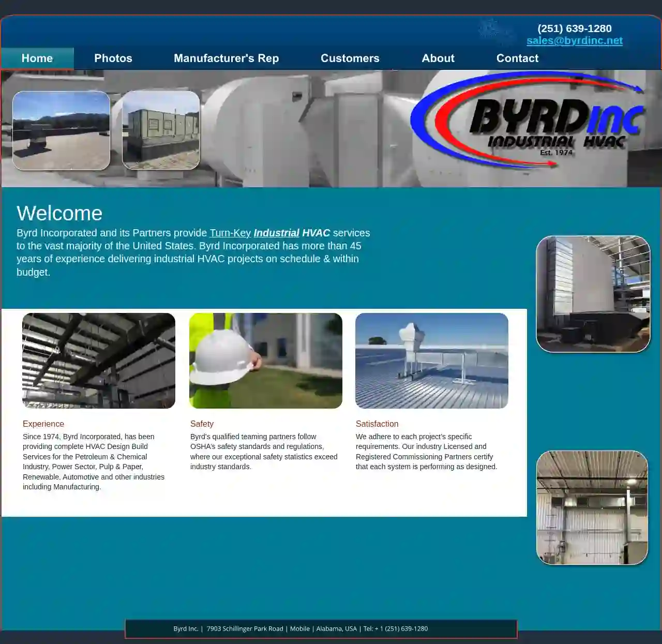662x644 pixels.
Task: Click "OSHA's safety standards" paragraph
Action: coord(264,452)
